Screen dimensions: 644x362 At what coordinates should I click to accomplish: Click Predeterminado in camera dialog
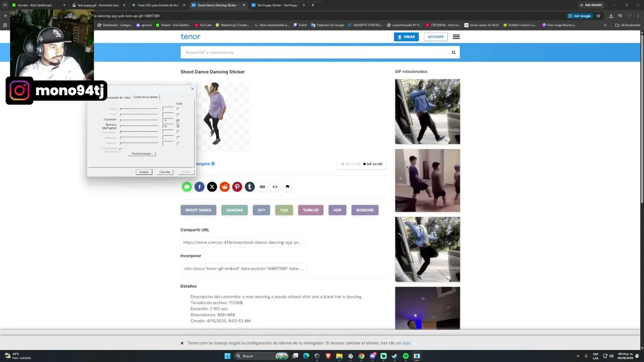[141, 153]
